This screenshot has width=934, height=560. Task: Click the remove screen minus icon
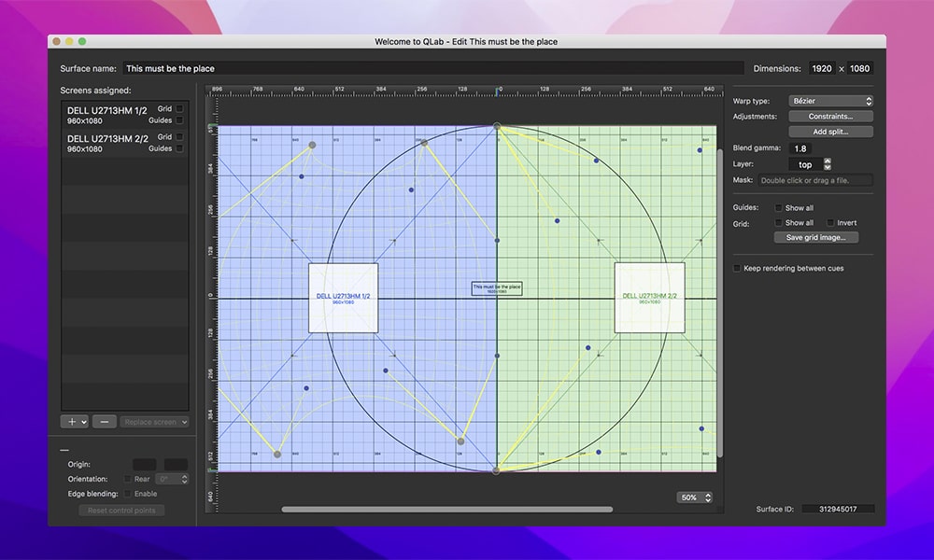(104, 422)
